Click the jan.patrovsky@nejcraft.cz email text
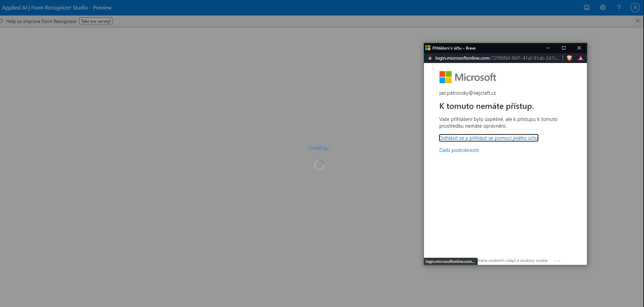The width and height of the screenshot is (644, 307). click(x=467, y=93)
